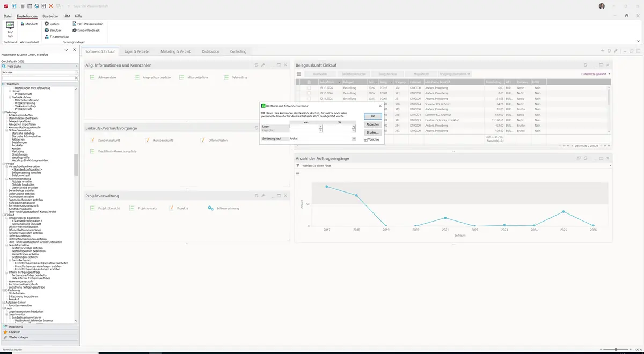This screenshot has height=354, width=644.
Task: Toggle the Vorschau checkbox in the dialog
Action: pos(366,139)
